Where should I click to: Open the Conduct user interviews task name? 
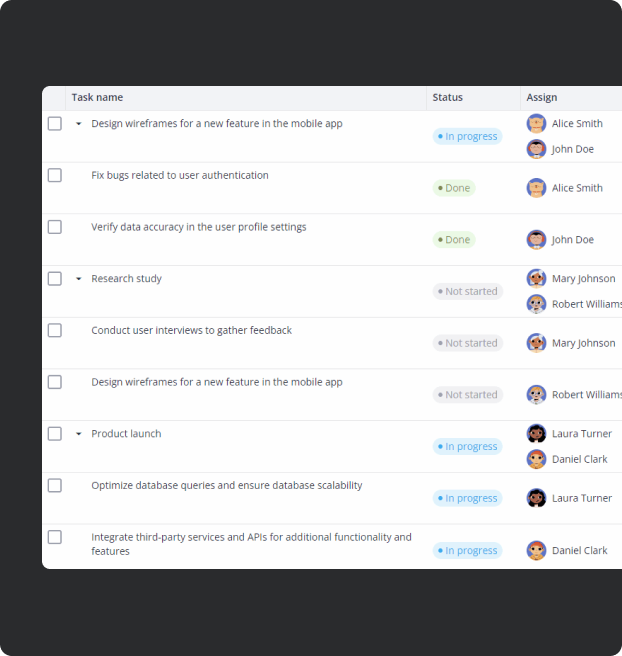point(192,331)
